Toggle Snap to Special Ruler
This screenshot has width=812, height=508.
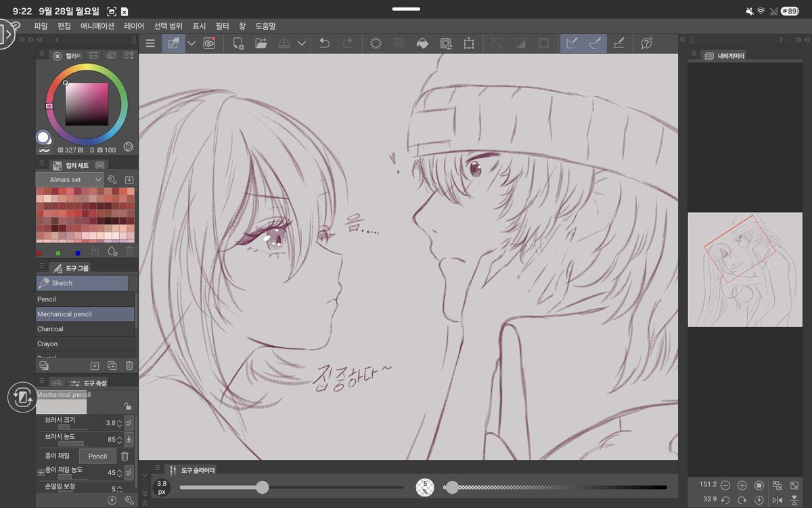click(x=595, y=43)
